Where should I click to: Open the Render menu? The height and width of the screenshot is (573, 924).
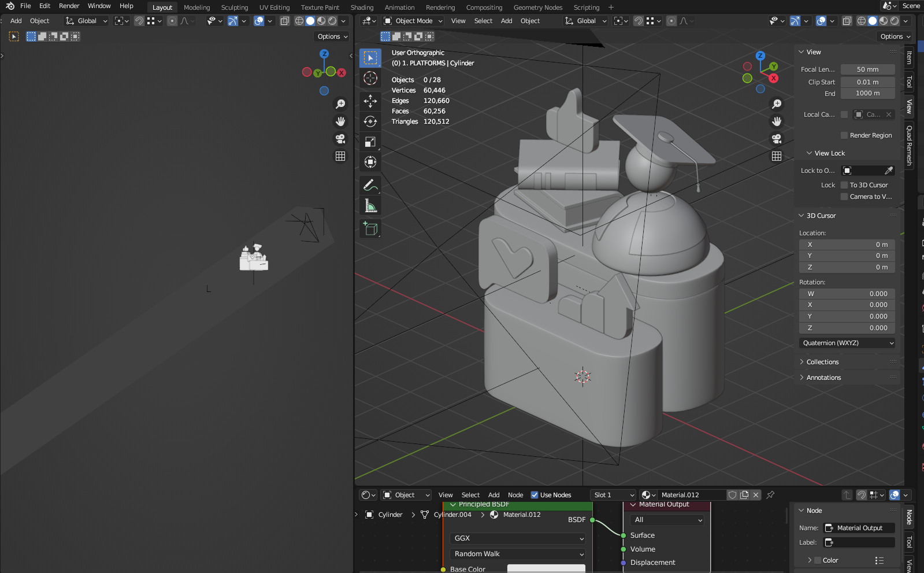(x=69, y=6)
